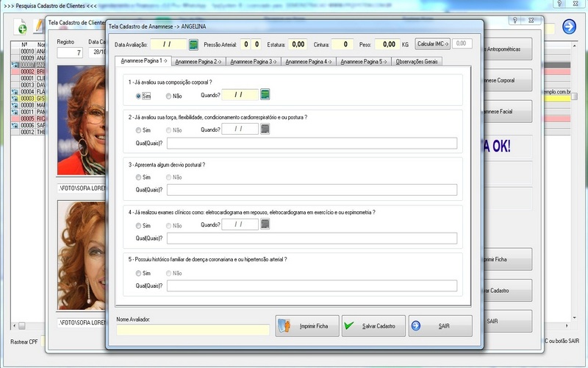Click Anamnese Corporal button in background window
This screenshot has width=588, height=368.
[x=507, y=80]
